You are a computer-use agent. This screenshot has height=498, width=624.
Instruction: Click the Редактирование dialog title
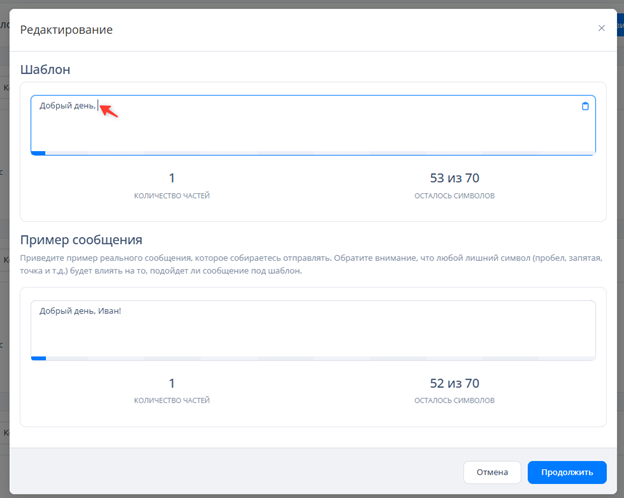[x=66, y=30]
